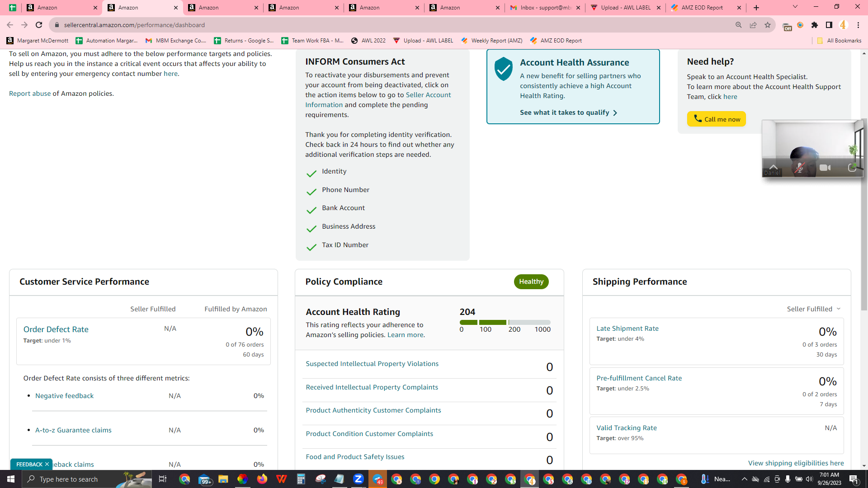Open the Report abuse link
Image resolution: width=868 pixels, height=488 pixels.
[30, 94]
